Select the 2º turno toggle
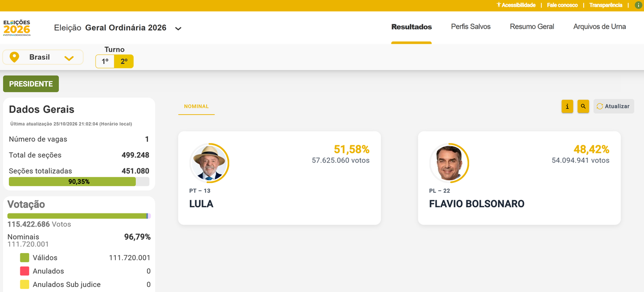The height and width of the screenshot is (292, 644). (x=124, y=61)
